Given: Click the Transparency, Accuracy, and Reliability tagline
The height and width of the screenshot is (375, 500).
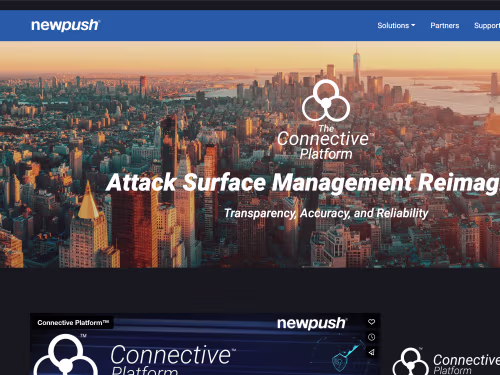Looking at the screenshot, I should (326, 213).
